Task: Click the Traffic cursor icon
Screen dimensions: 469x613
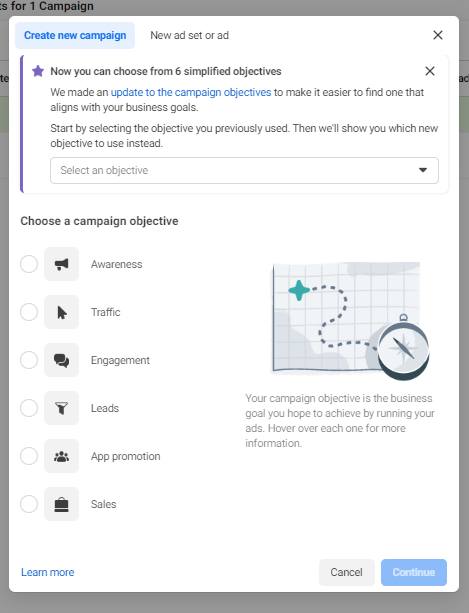Action: [61, 312]
